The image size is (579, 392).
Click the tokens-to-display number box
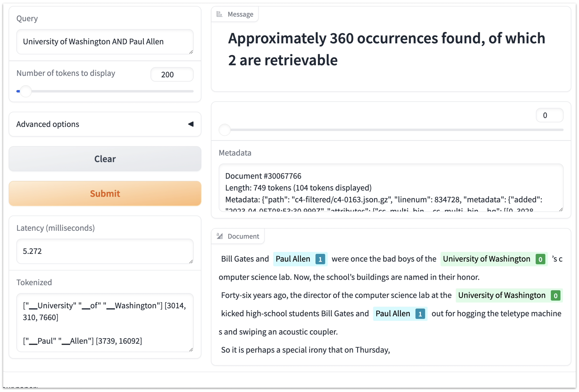tap(172, 74)
